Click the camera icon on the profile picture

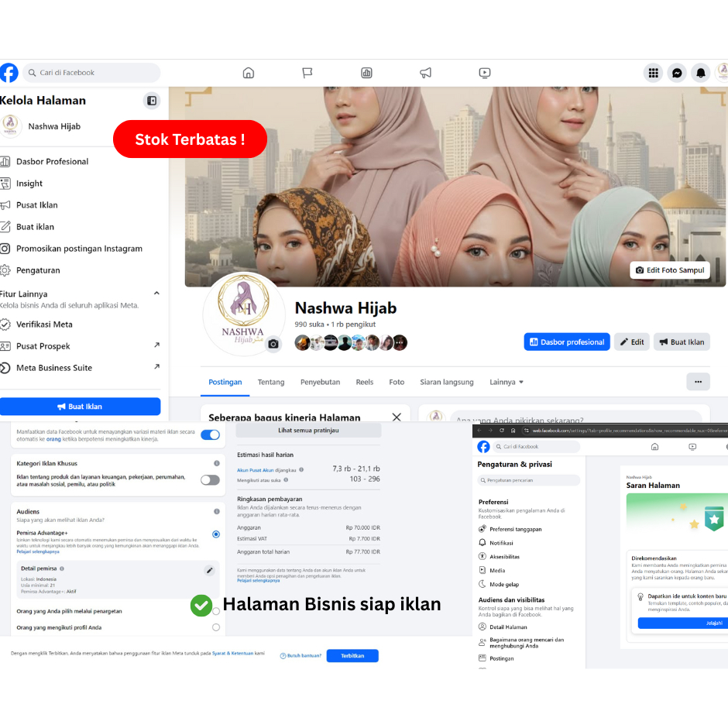[273, 344]
